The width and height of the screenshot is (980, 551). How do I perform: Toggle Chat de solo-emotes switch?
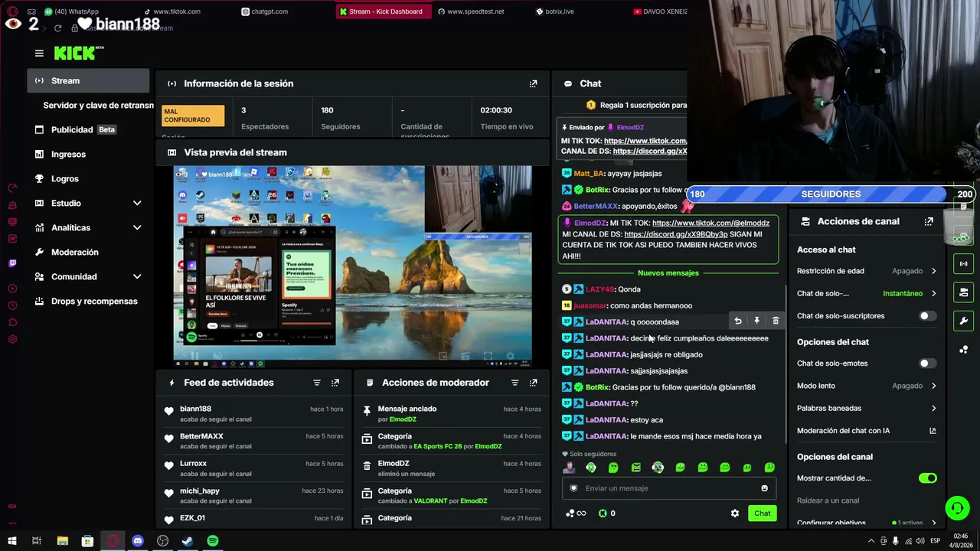coord(927,364)
